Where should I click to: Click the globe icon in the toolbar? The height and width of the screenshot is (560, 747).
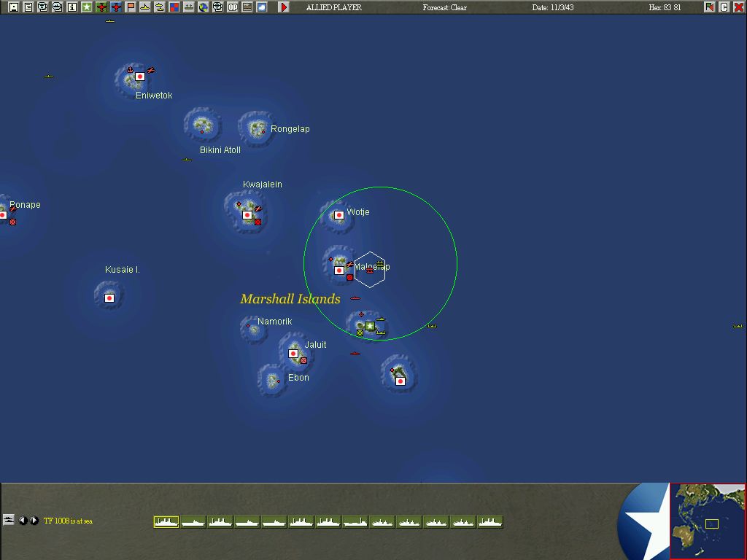[x=204, y=7]
